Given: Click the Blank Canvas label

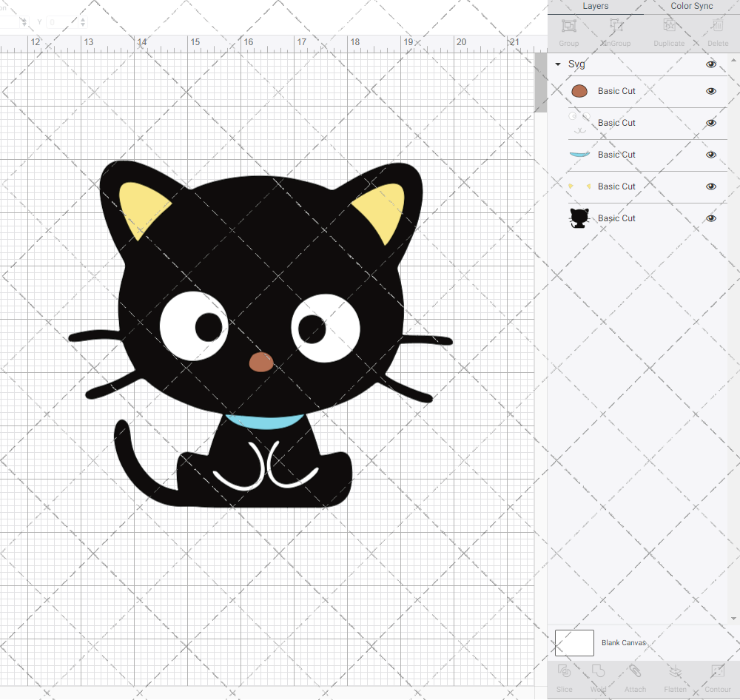Looking at the screenshot, I should [x=623, y=643].
